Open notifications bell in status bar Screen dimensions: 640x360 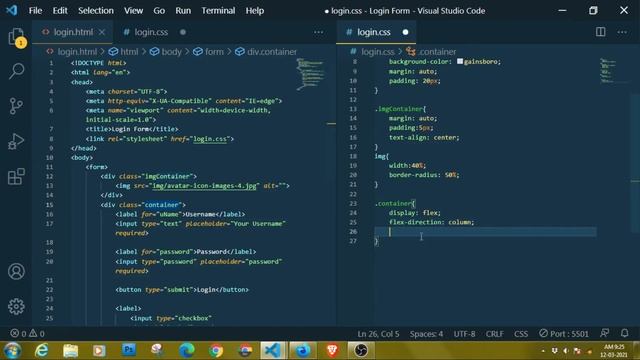(x=624, y=333)
